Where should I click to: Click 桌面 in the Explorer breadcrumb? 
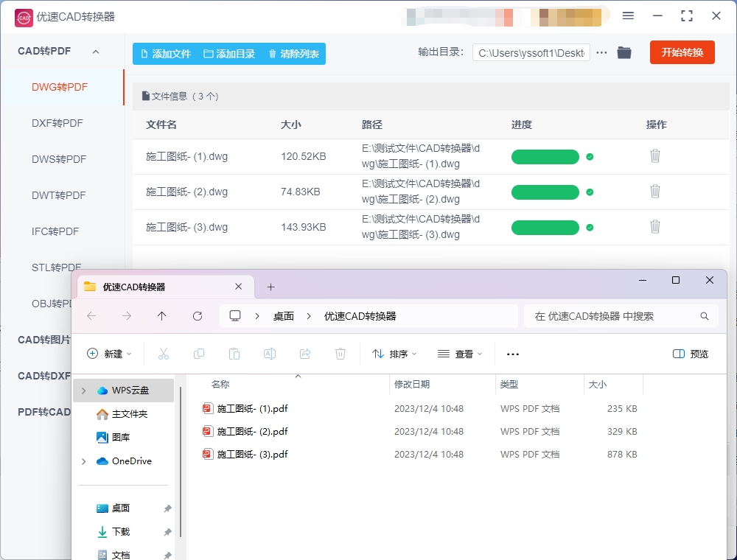(x=284, y=316)
